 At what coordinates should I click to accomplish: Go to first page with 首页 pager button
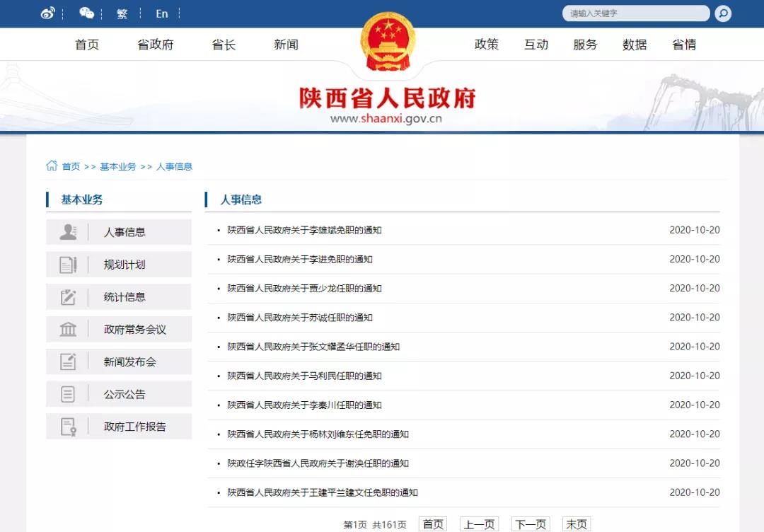point(433,524)
